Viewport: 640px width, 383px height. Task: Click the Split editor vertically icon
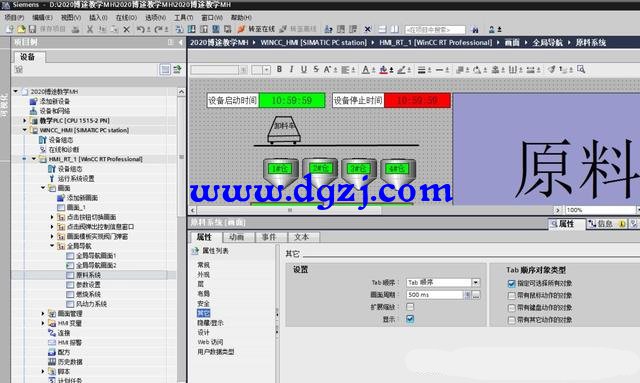pos(395,29)
